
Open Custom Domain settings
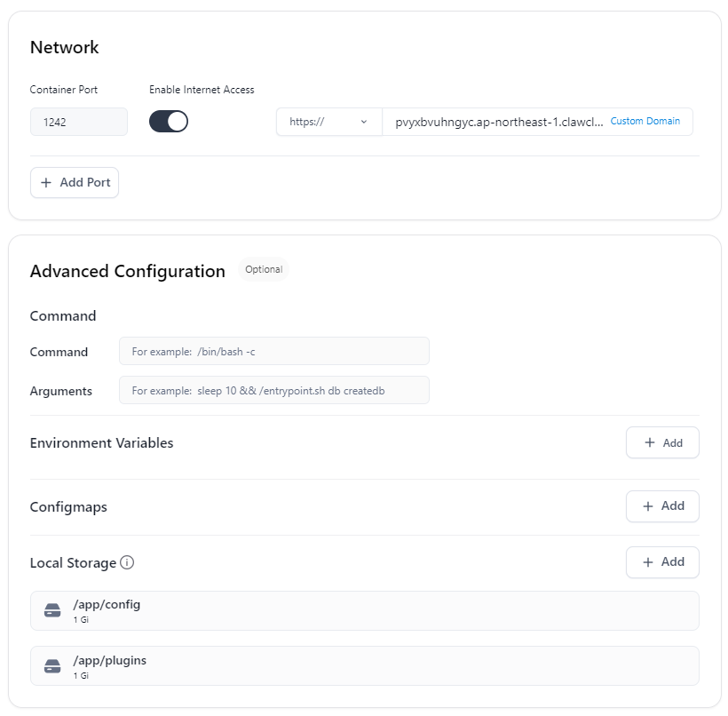(646, 120)
